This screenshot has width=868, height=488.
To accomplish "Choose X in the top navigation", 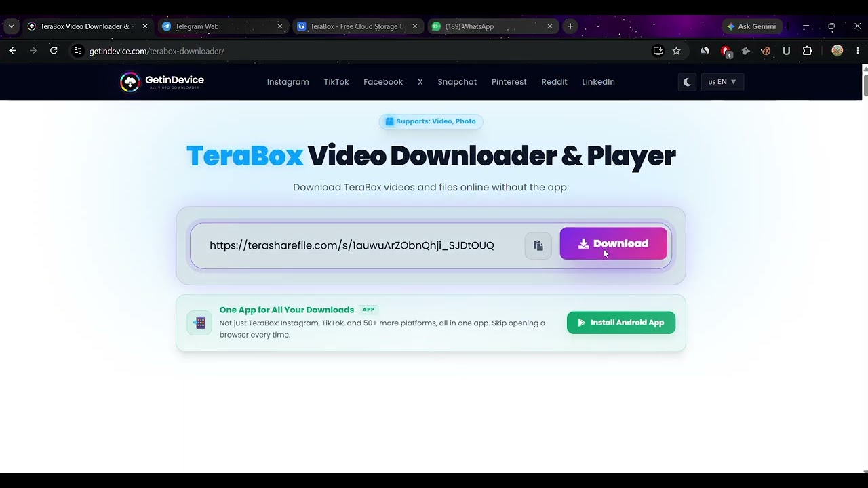I will 420,82.
